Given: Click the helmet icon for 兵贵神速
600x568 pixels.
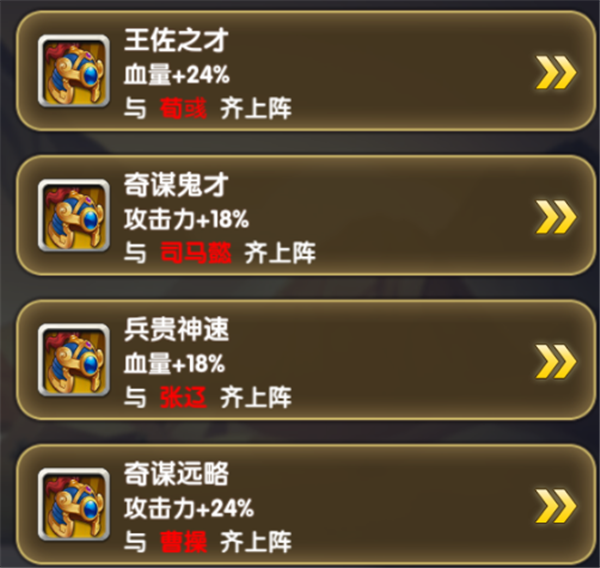Looking at the screenshot, I should 74,360.
